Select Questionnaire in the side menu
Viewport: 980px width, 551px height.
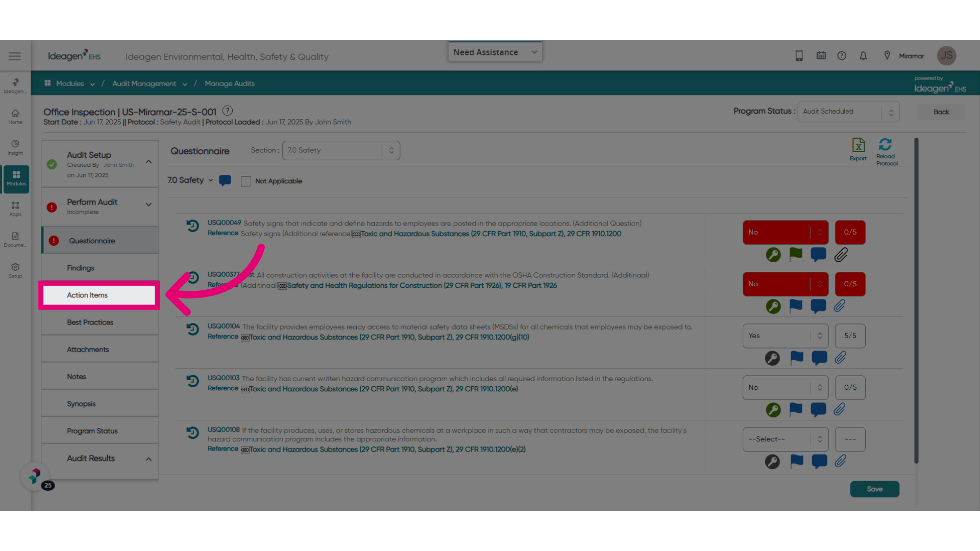pyautogui.click(x=100, y=241)
